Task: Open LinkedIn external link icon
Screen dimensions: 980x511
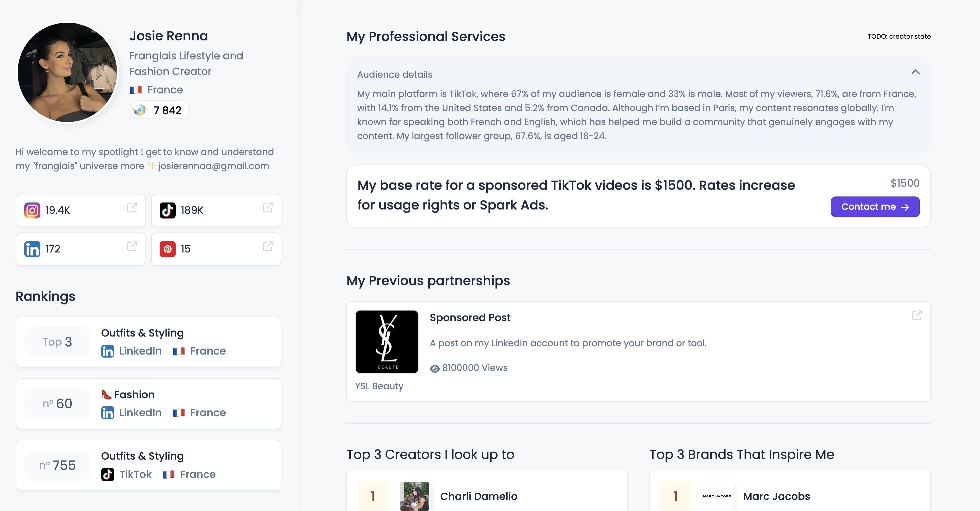Action: [132, 246]
